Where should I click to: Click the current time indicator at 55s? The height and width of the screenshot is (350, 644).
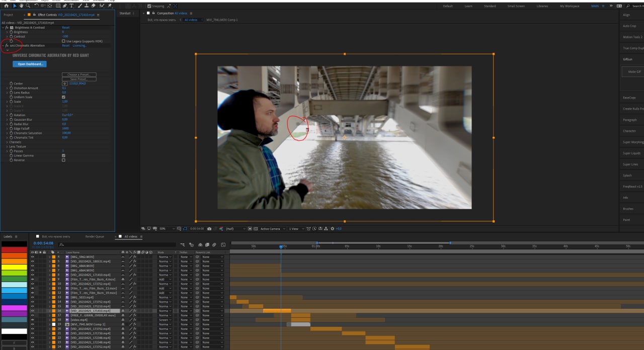(281, 246)
